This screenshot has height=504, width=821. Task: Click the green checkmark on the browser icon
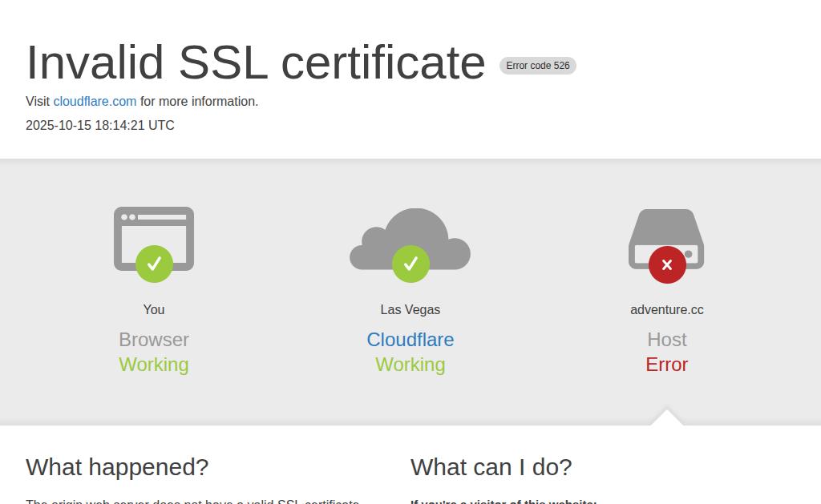(x=155, y=264)
